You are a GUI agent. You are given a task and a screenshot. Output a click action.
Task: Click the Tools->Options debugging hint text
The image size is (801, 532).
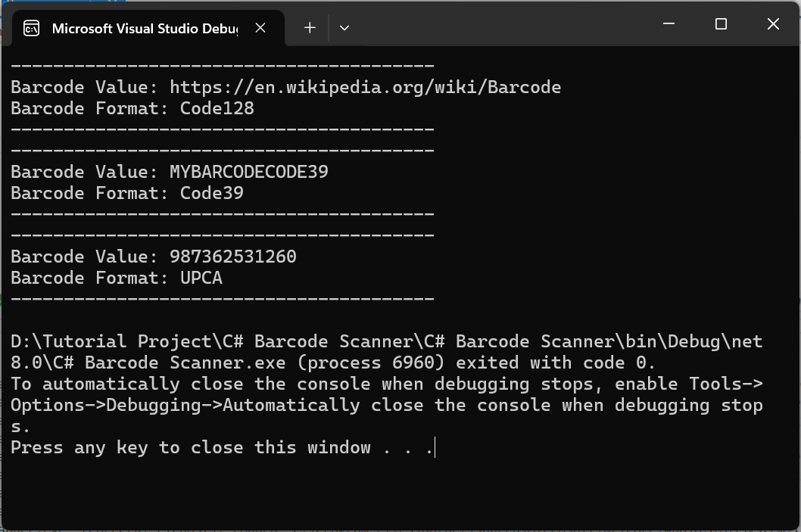pos(387,406)
